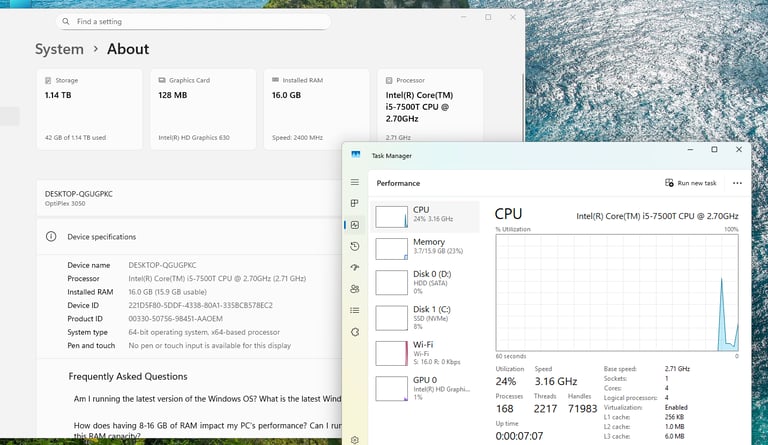Click the CPU model name in Task Manager

tap(657, 216)
